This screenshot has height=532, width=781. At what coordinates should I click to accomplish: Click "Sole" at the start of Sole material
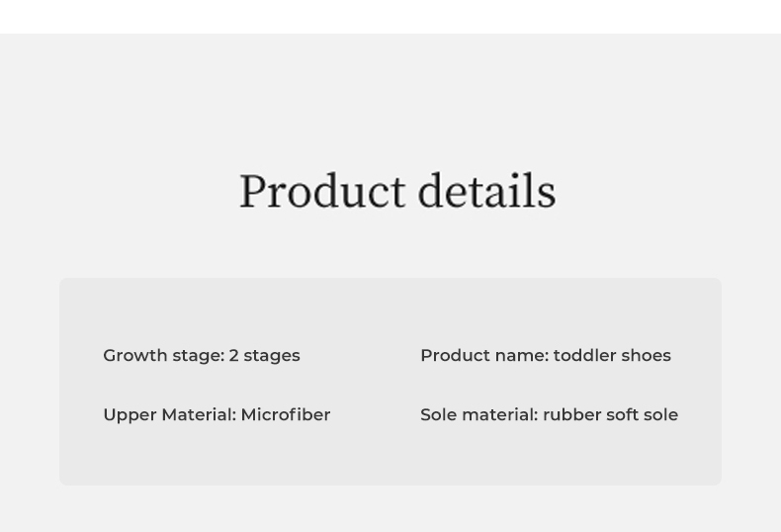point(438,415)
